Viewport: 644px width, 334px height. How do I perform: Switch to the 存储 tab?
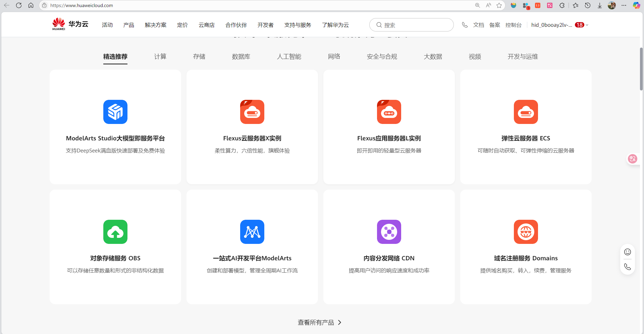pyautogui.click(x=199, y=57)
